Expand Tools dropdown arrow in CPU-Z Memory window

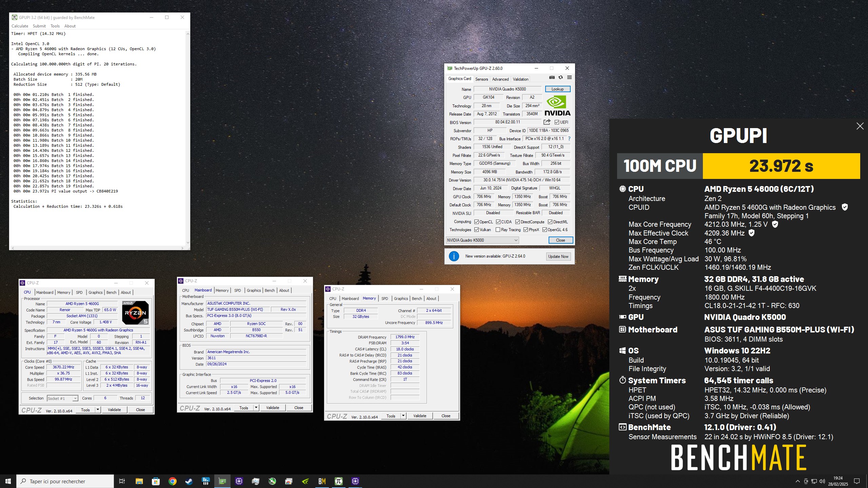pos(403,416)
